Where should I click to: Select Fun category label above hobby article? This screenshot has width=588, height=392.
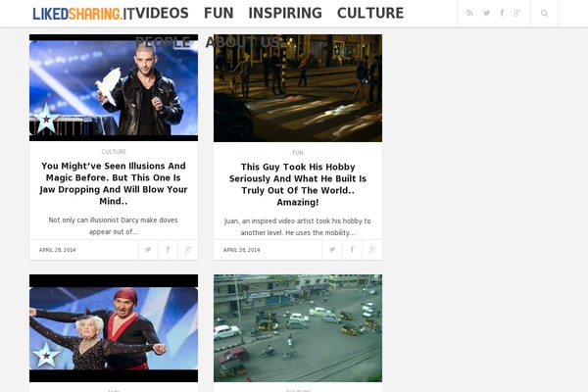(x=298, y=153)
